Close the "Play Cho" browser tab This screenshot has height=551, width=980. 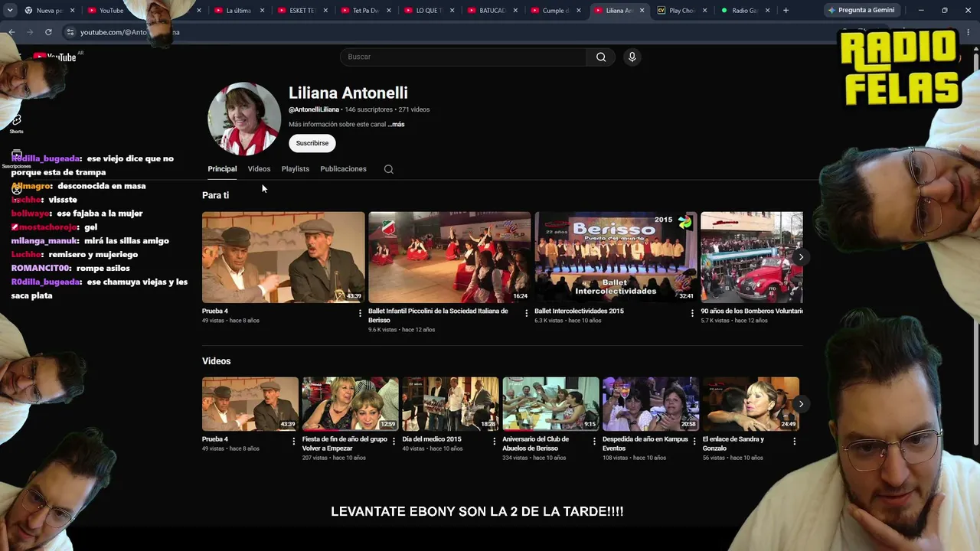704,11
